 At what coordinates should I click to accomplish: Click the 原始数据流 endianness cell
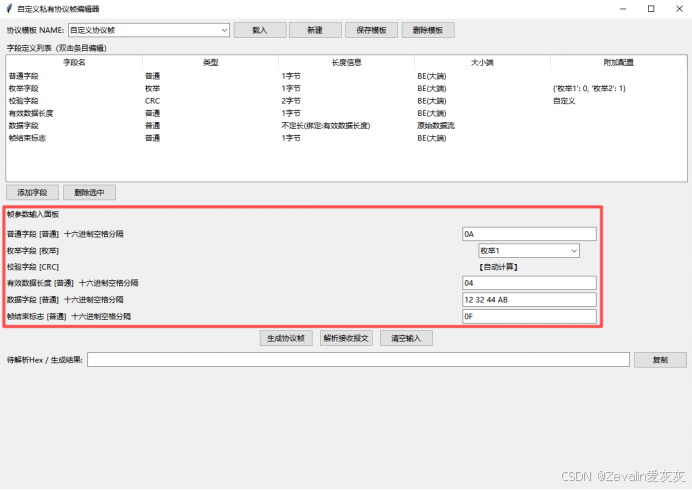click(436, 126)
